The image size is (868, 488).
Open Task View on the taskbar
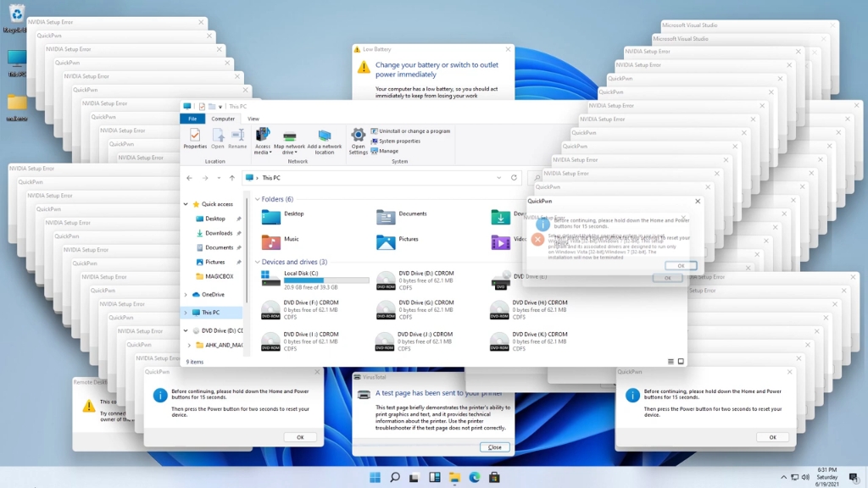tap(414, 477)
